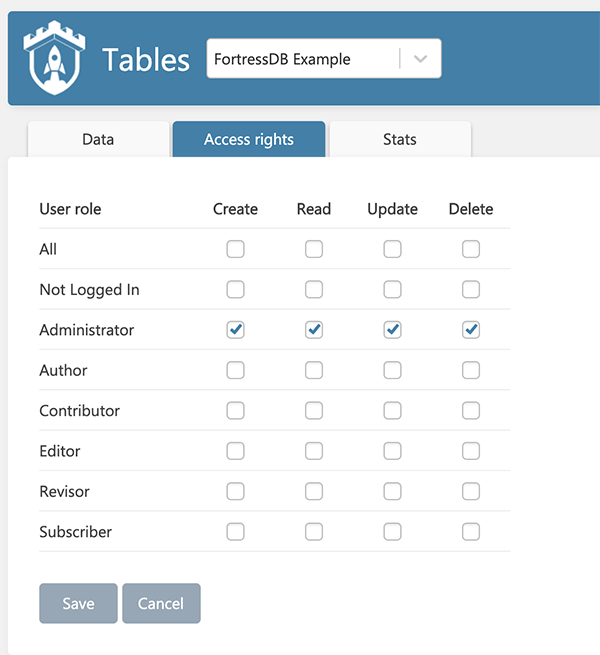Screen dimensions: 600x655
Task: Uncheck Administrator Delete permission
Action: click(471, 330)
